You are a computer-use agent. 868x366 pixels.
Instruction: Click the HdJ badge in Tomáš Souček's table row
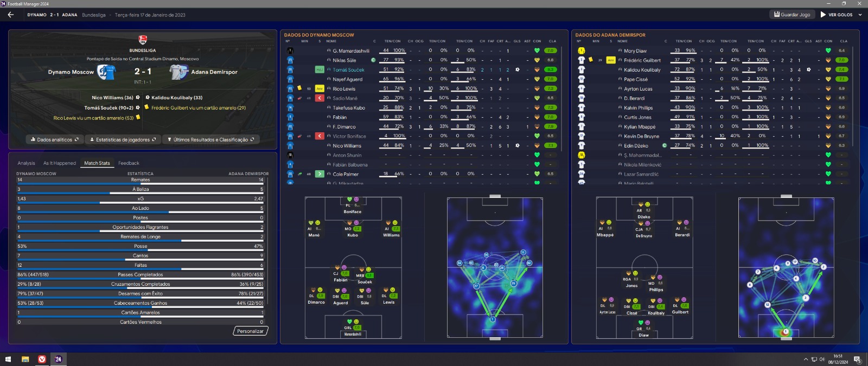(320, 69)
